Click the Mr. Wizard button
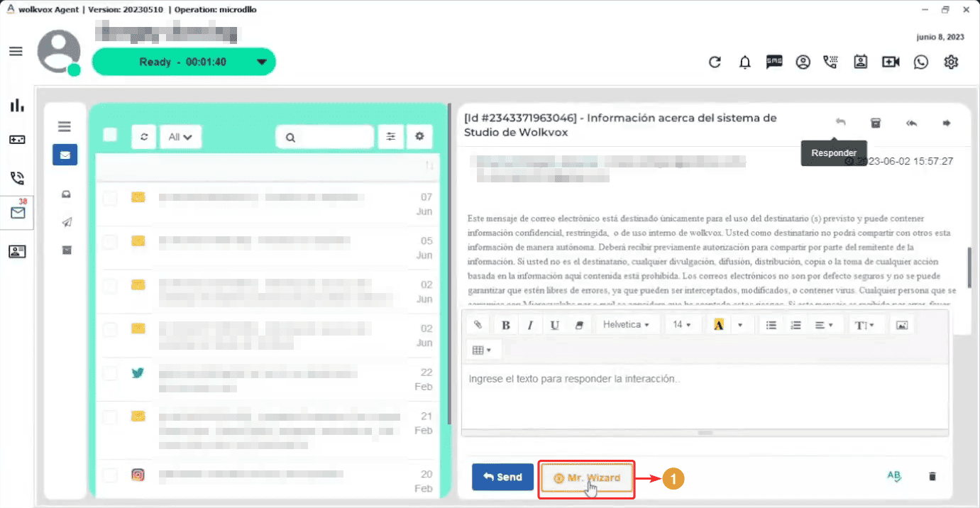This screenshot has height=508, width=980. pyautogui.click(x=586, y=477)
